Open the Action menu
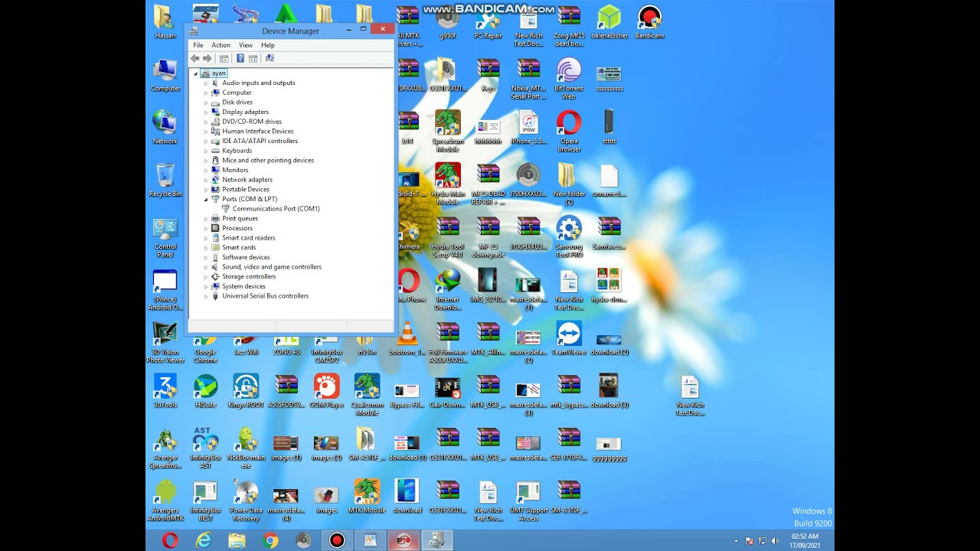 220,45
